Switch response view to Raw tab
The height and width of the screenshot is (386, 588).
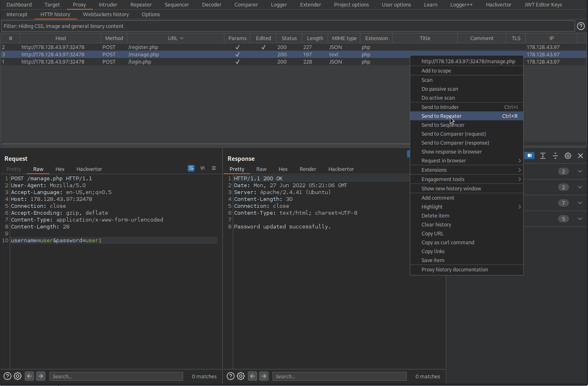(262, 169)
